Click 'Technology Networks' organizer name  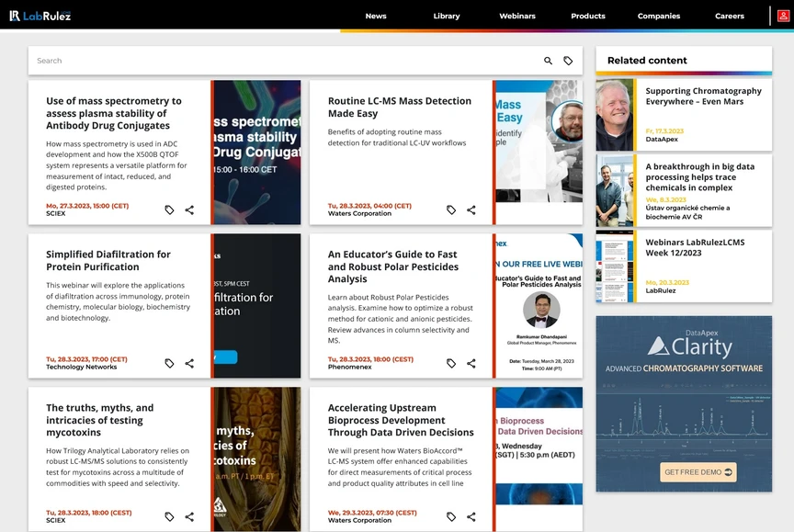82,367
